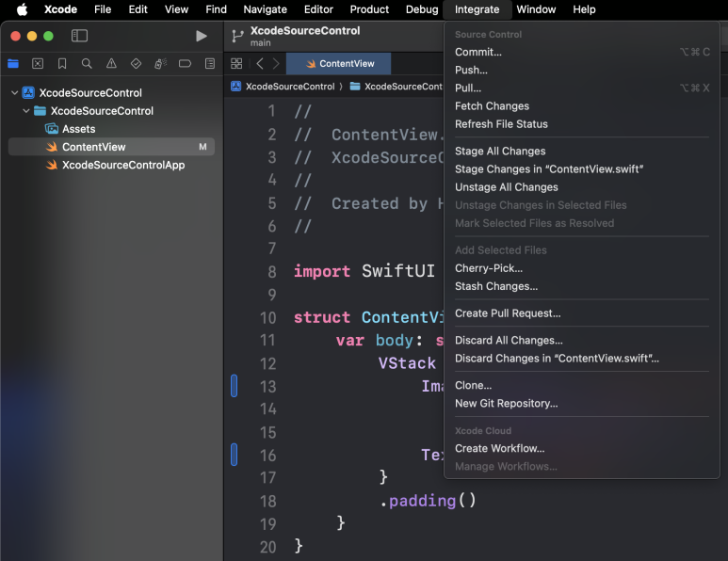Screen dimensions: 728x561
Task: Click XcodeSourceControl folder in jump bar
Action: (x=396, y=87)
